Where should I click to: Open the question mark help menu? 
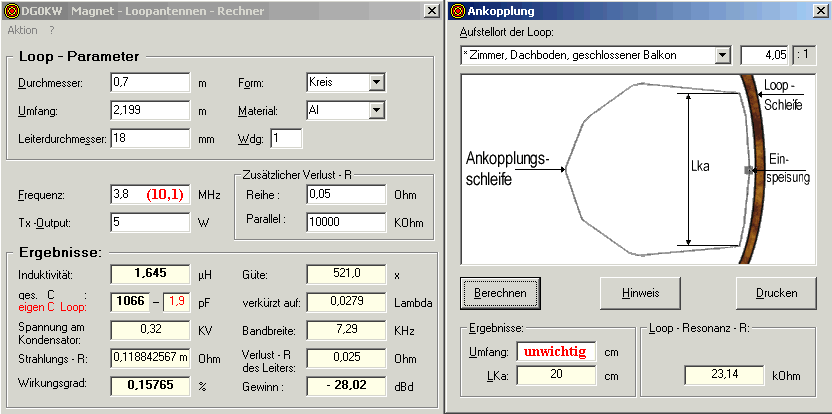coord(52,30)
